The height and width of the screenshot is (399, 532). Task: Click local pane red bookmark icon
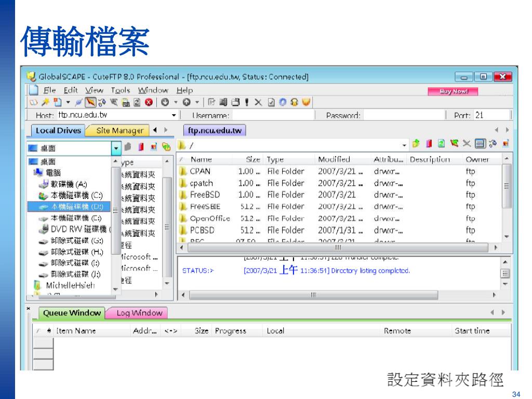pos(141,147)
